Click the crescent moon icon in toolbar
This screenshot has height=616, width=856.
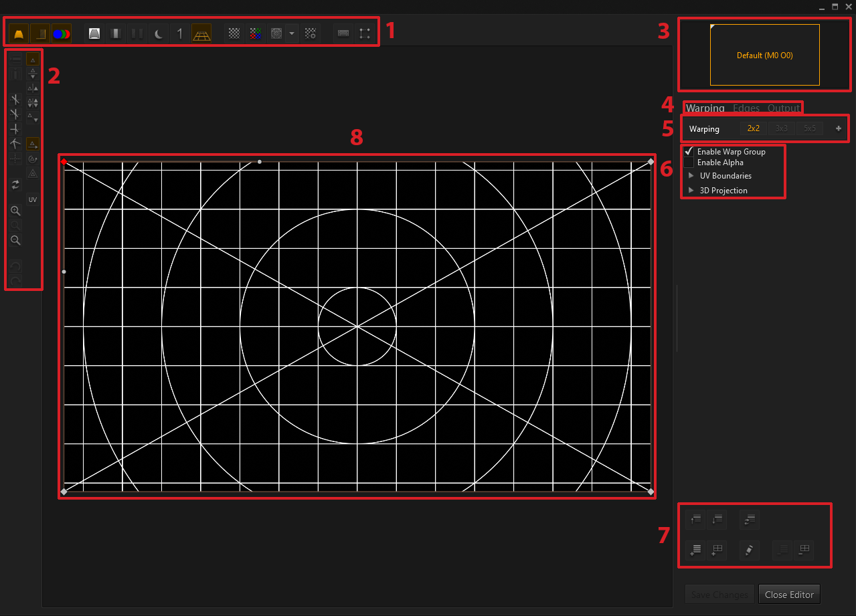coord(159,33)
